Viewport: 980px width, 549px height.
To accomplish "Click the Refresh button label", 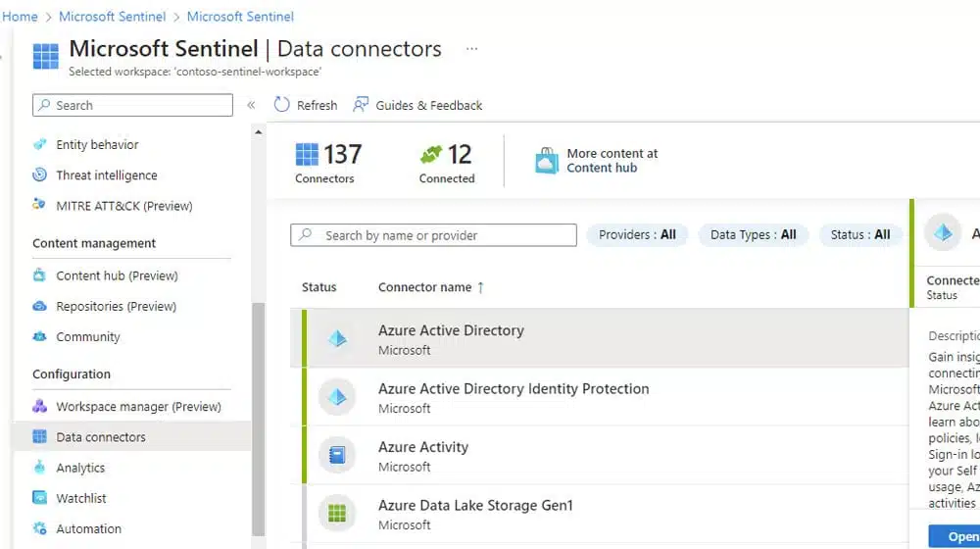I will pyautogui.click(x=317, y=105).
